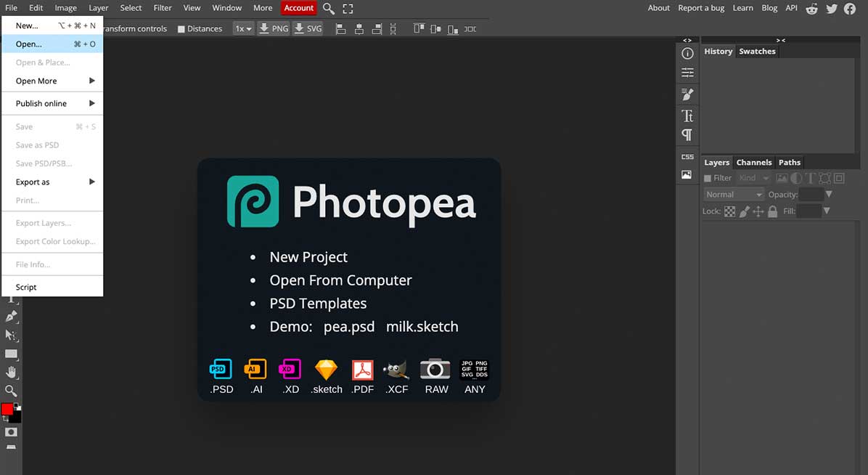Image resolution: width=868 pixels, height=475 pixels.
Task: Align vertical centers icon
Action: [435, 29]
